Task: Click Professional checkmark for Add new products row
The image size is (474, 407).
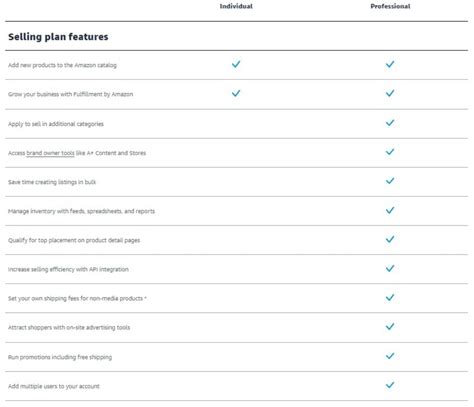Action: click(x=390, y=64)
